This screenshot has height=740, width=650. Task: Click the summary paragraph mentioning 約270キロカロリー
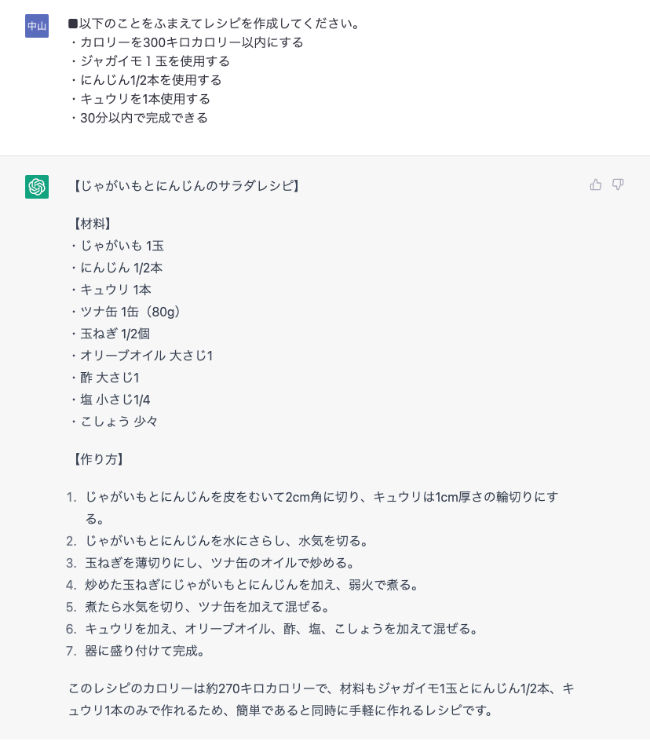tap(321, 699)
